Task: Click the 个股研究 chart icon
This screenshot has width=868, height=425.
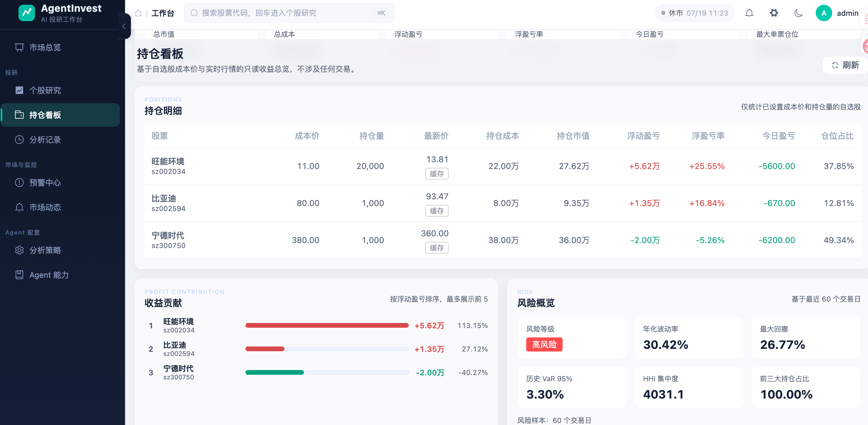Action: coord(19,91)
